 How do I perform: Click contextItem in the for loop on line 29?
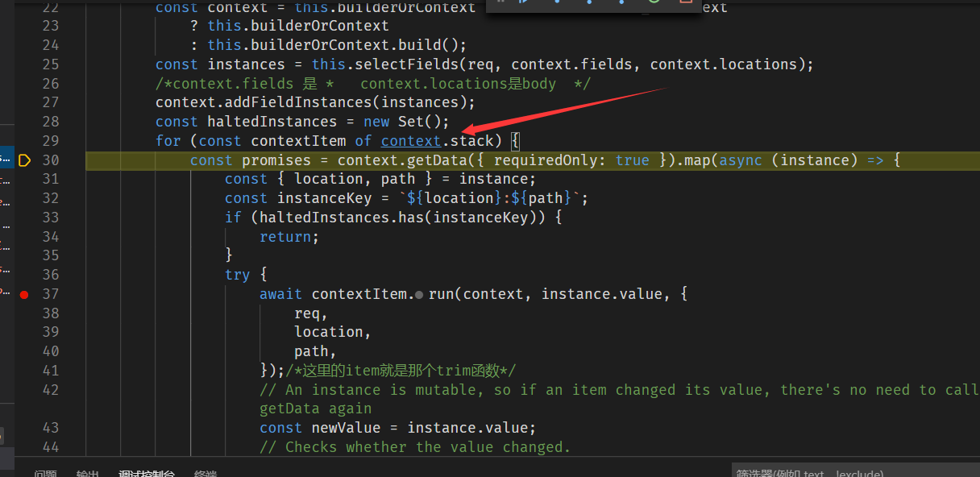pyautogui.click(x=298, y=141)
